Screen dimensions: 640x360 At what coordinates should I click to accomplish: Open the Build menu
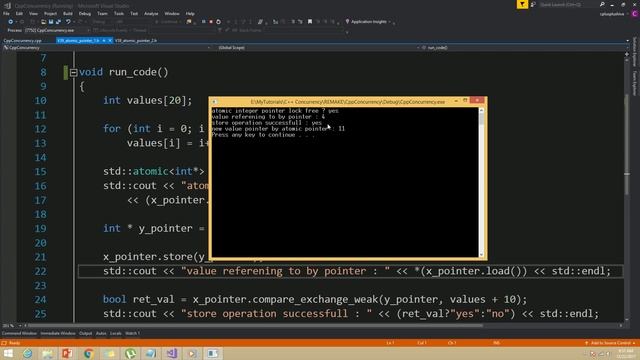(x=68, y=13)
